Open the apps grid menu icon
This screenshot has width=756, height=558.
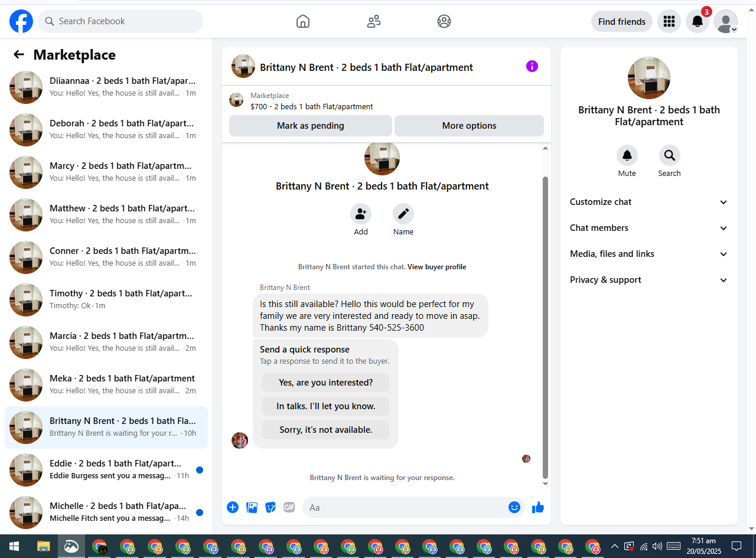coord(669,21)
